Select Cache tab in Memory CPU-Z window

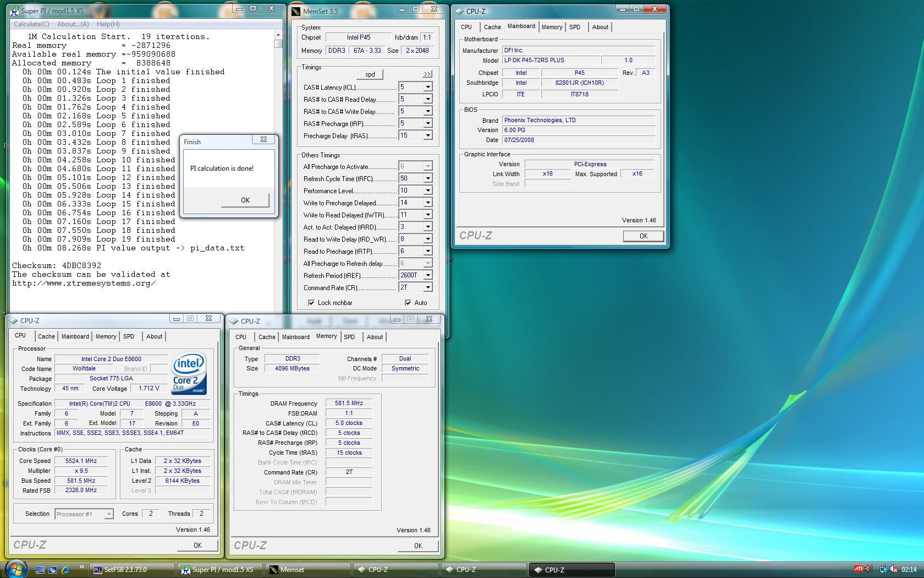(267, 337)
